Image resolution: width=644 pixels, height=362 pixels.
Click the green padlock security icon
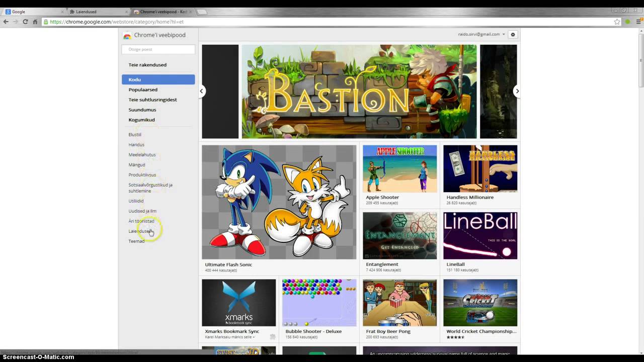[46, 22]
